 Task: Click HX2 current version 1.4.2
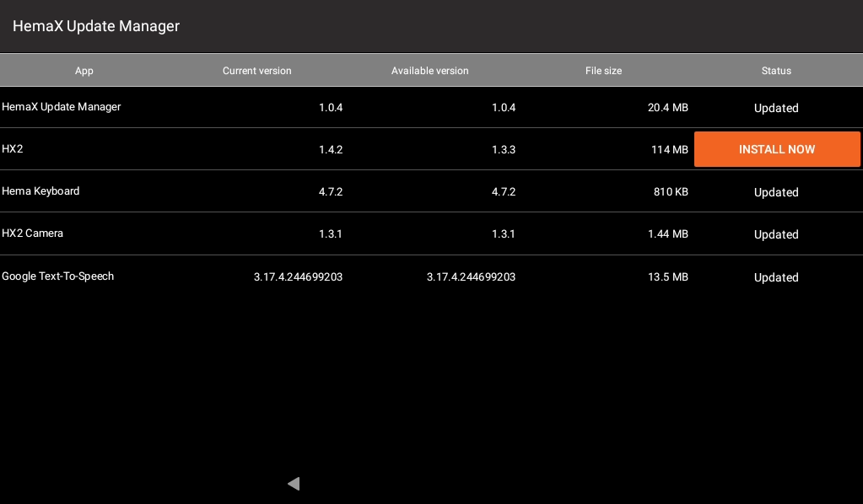point(331,149)
